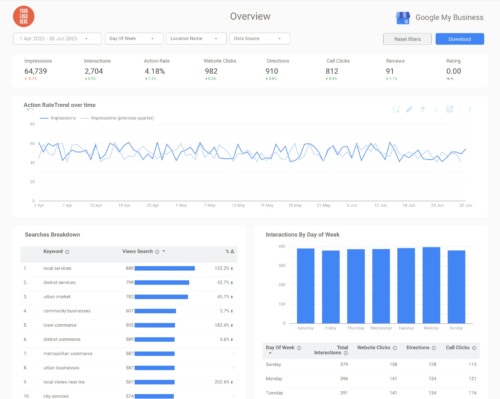
Task: Toggle the Impressions legend series
Action: 58,118
